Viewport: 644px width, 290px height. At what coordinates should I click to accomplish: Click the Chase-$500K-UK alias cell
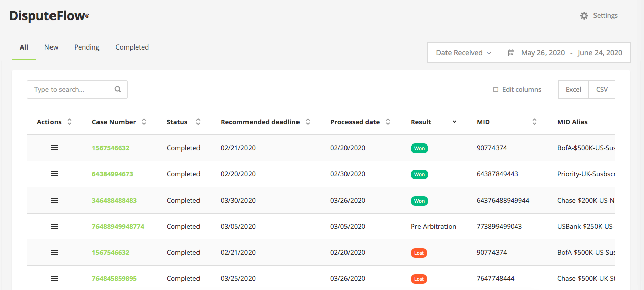[586, 278]
